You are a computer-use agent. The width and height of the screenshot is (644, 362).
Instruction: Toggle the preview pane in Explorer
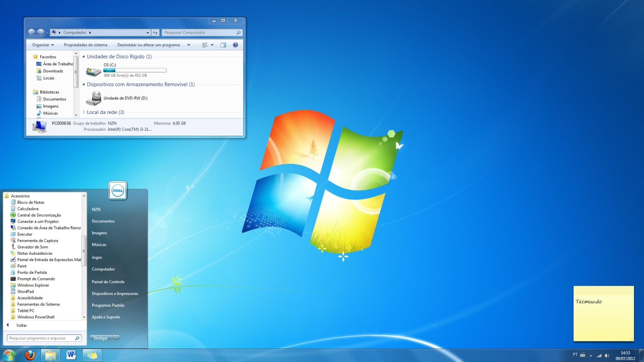[223, 44]
